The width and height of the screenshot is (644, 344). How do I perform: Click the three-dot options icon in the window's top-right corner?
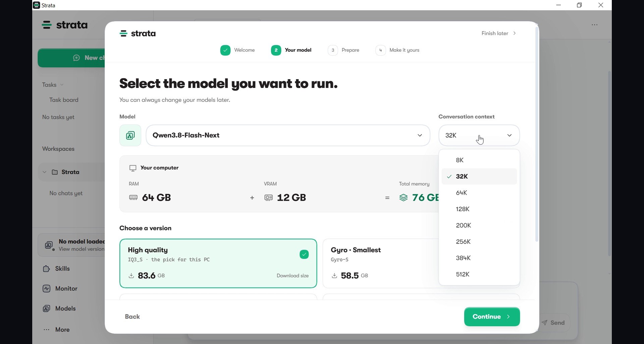pos(595,25)
